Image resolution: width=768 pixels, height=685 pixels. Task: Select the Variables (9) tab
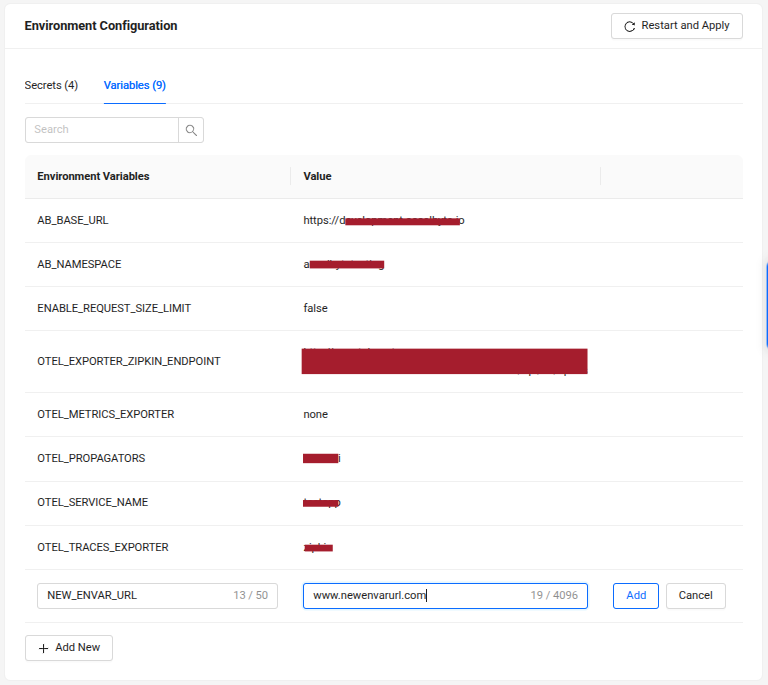pos(135,85)
